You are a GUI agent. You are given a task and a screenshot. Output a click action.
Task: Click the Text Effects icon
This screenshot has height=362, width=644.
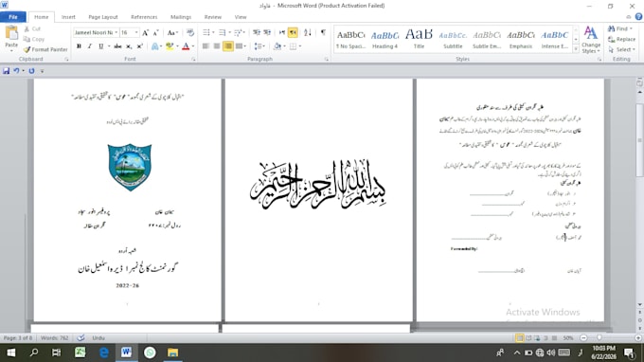point(154,46)
